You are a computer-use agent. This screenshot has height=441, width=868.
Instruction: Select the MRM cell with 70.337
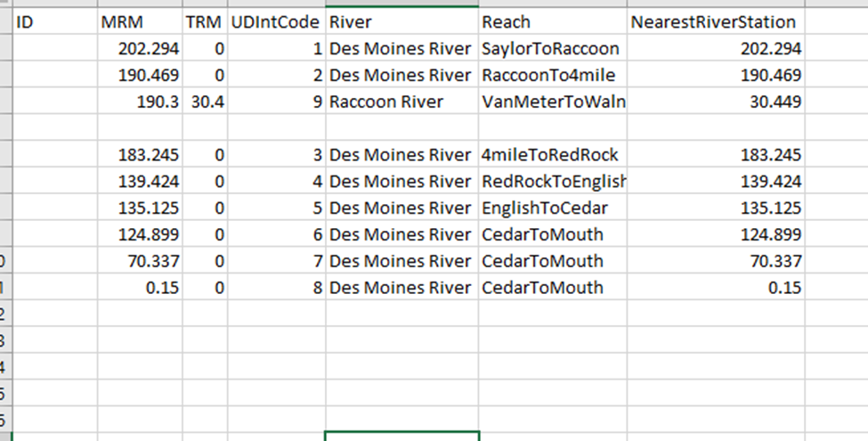140,261
